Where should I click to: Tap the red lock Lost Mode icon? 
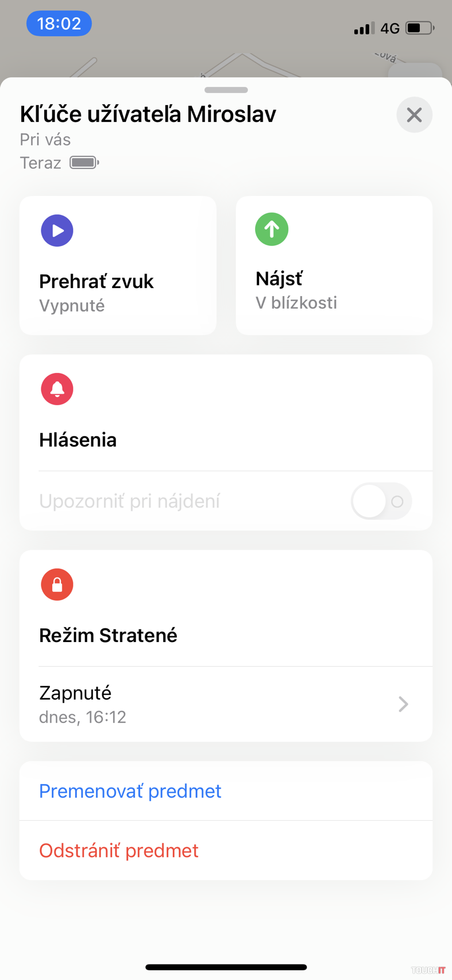pos(57,585)
